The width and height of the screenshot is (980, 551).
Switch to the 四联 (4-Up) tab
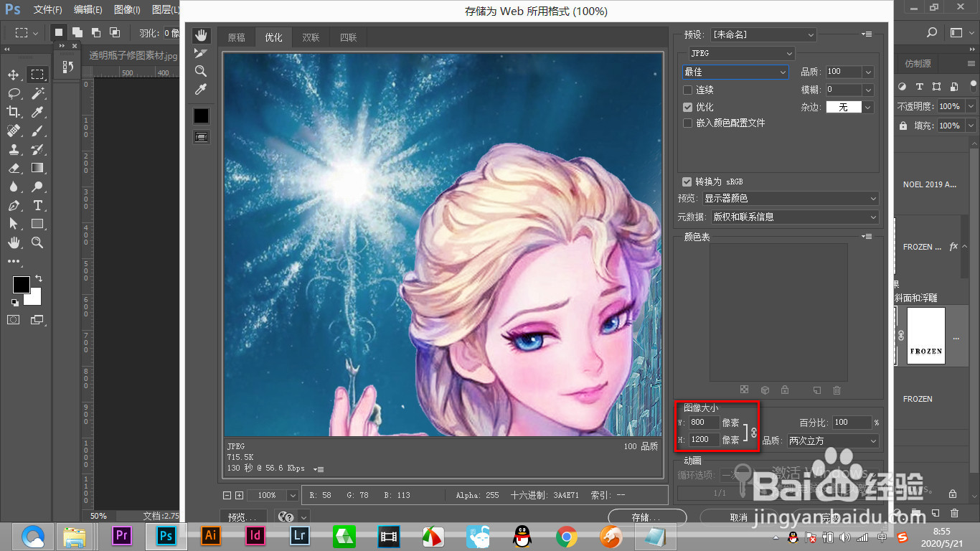349,38
